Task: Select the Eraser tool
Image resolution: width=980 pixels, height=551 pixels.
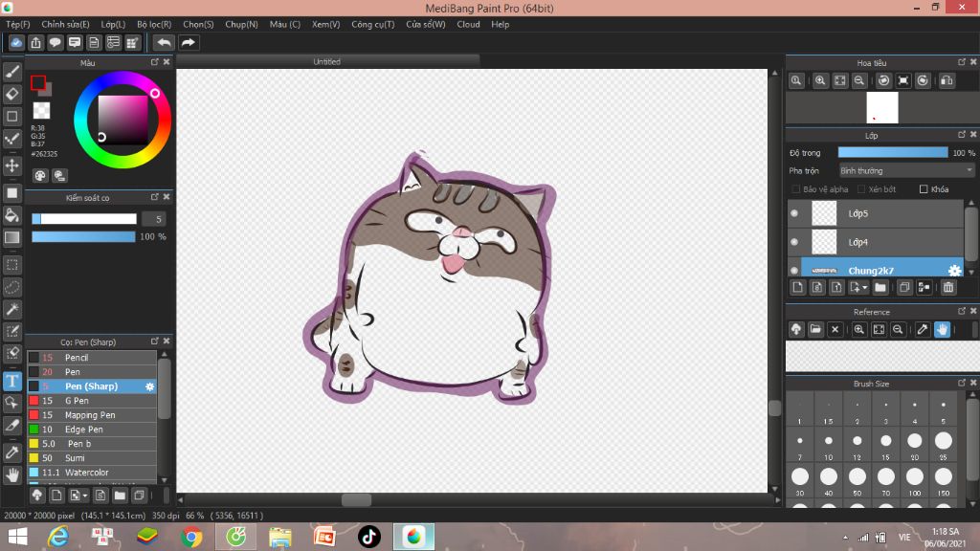Action: pos(11,94)
